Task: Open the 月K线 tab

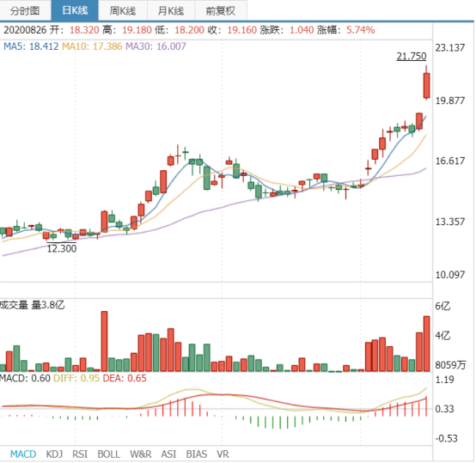Action: tap(171, 10)
